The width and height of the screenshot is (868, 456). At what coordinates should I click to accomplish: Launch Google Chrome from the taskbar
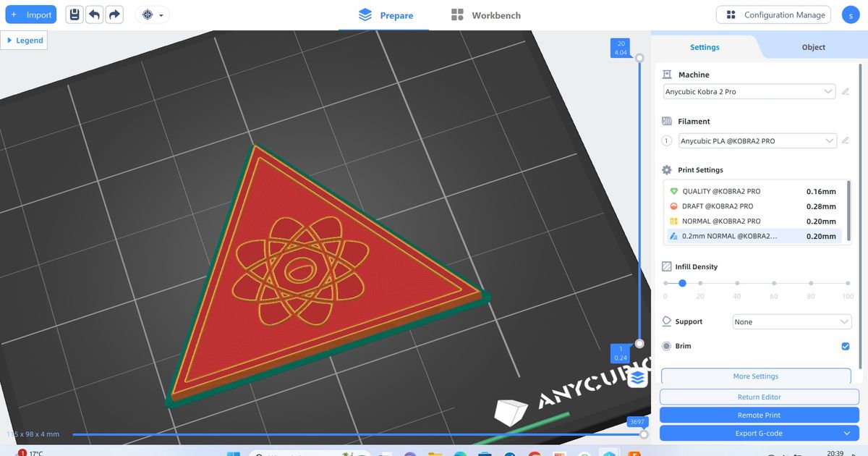(533, 453)
